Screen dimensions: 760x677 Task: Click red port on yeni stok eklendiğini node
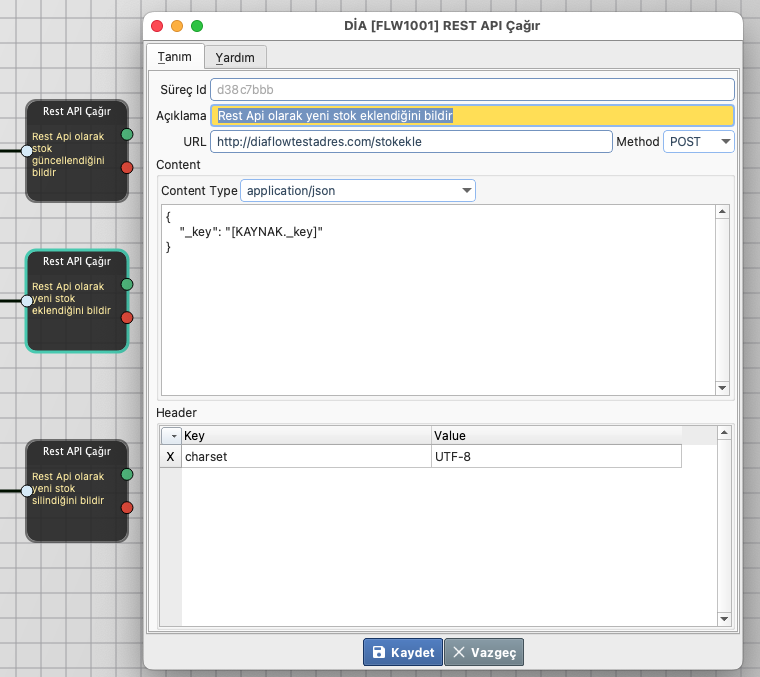point(127,317)
